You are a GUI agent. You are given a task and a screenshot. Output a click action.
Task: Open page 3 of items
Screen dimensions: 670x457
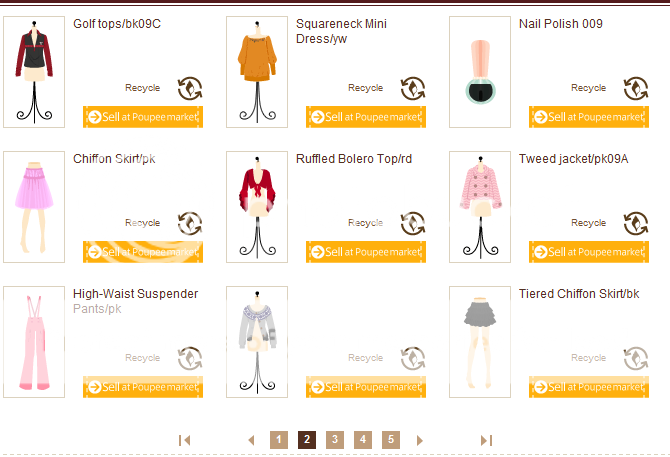point(335,440)
